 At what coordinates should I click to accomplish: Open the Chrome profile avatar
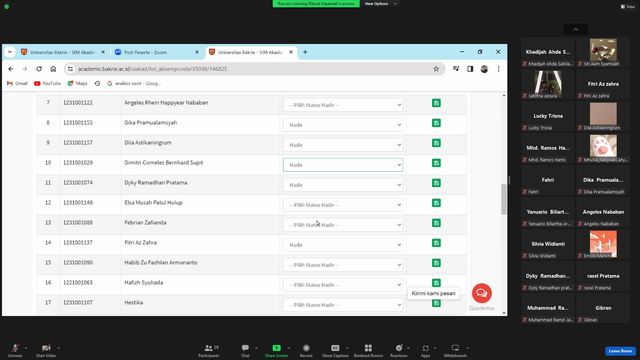tap(484, 69)
